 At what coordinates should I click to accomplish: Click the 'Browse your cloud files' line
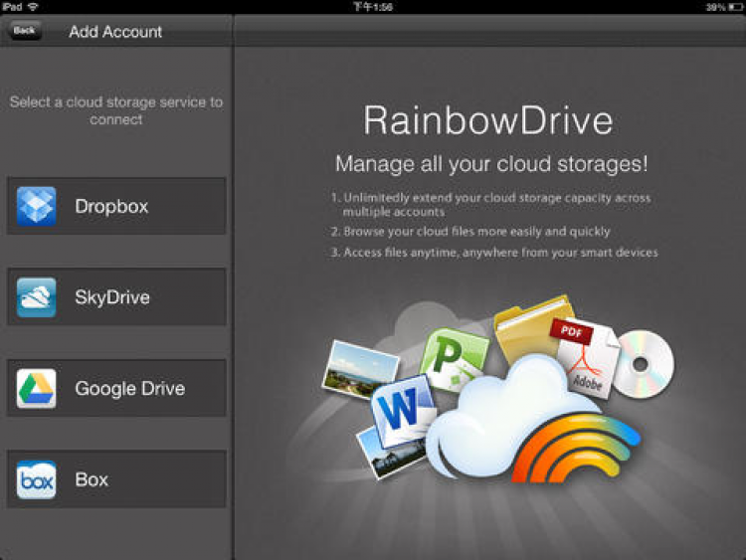(470, 232)
